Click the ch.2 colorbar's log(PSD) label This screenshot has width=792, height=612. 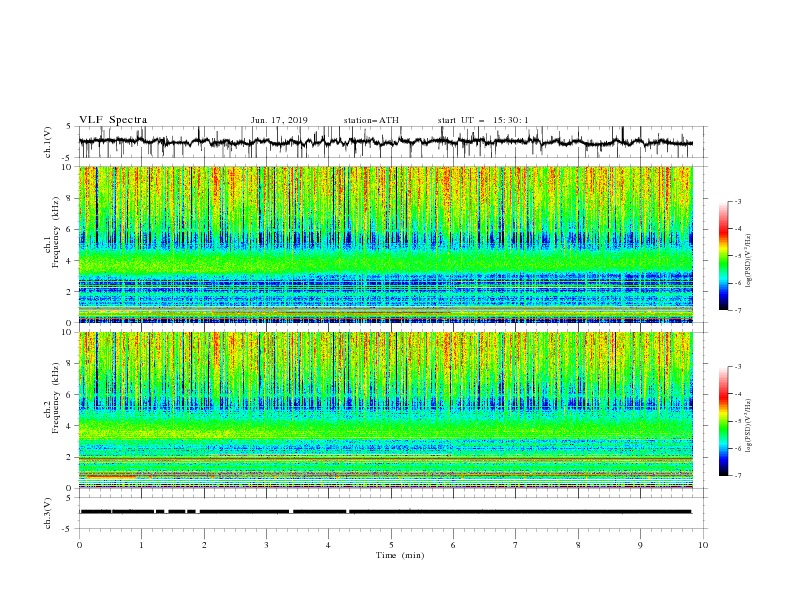point(748,425)
